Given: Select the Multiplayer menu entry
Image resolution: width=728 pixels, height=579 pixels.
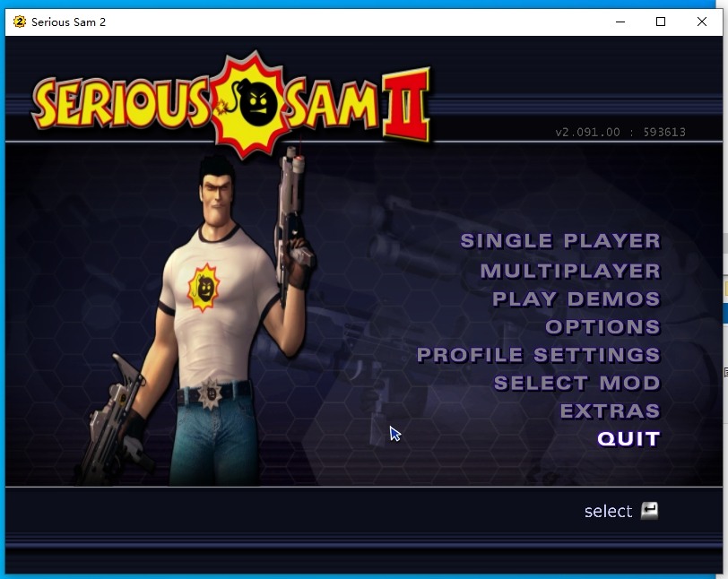Looking at the screenshot, I should pyautogui.click(x=570, y=271).
